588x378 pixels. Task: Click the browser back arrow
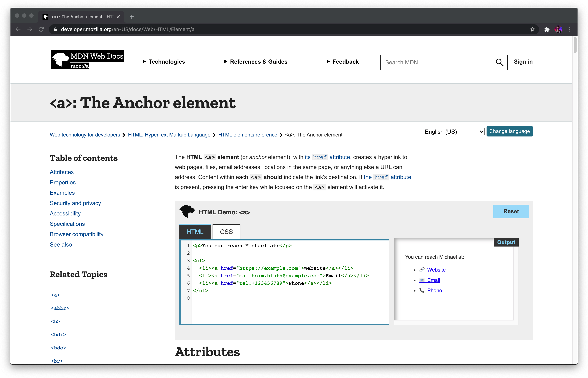tap(18, 29)
